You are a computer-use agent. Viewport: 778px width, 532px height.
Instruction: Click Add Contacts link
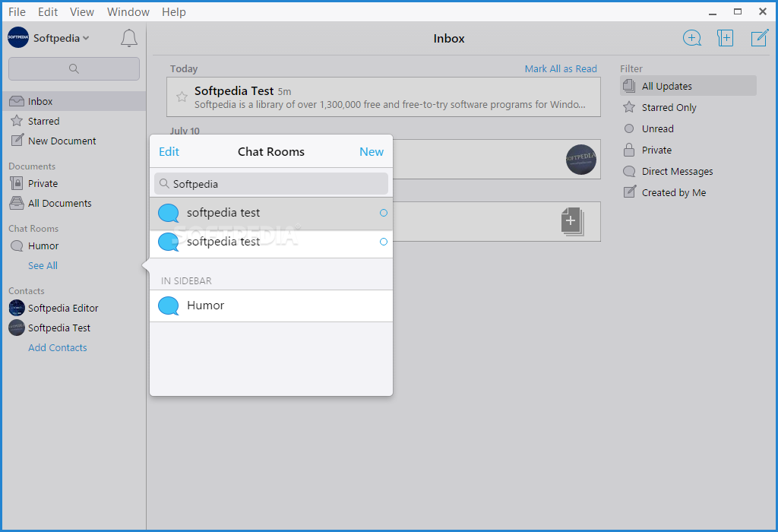58,348
